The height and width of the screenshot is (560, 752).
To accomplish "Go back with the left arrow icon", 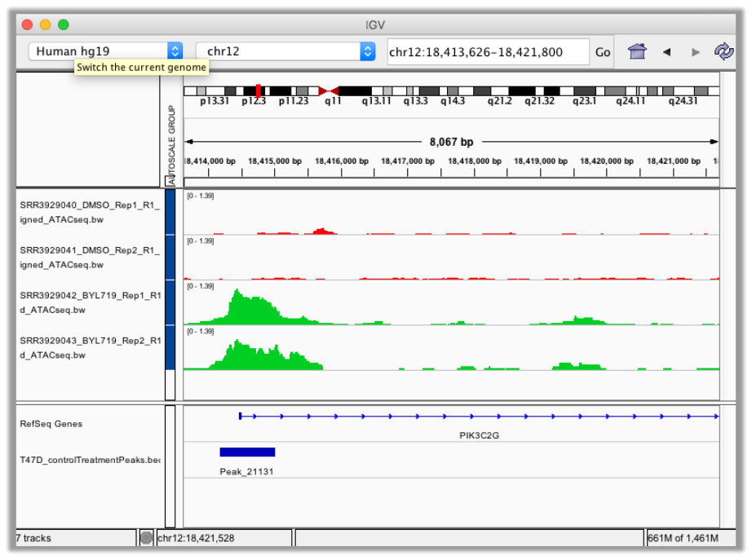I will [x=666, y=52].
